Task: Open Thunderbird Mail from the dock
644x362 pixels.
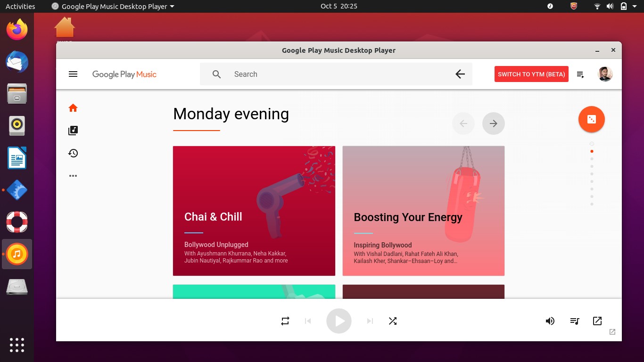Action: 17,62
